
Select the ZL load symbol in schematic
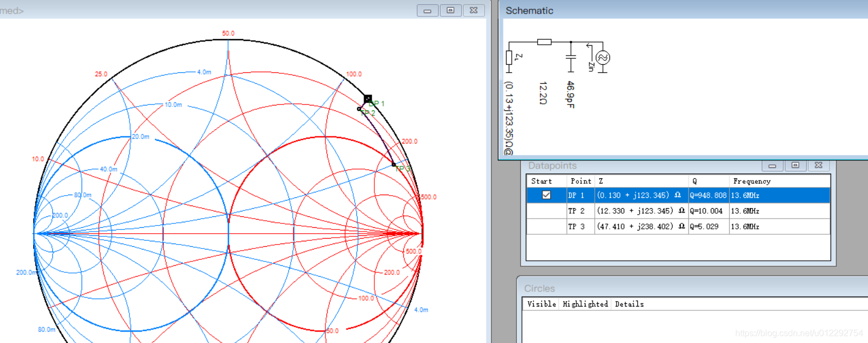click(509, 58)
